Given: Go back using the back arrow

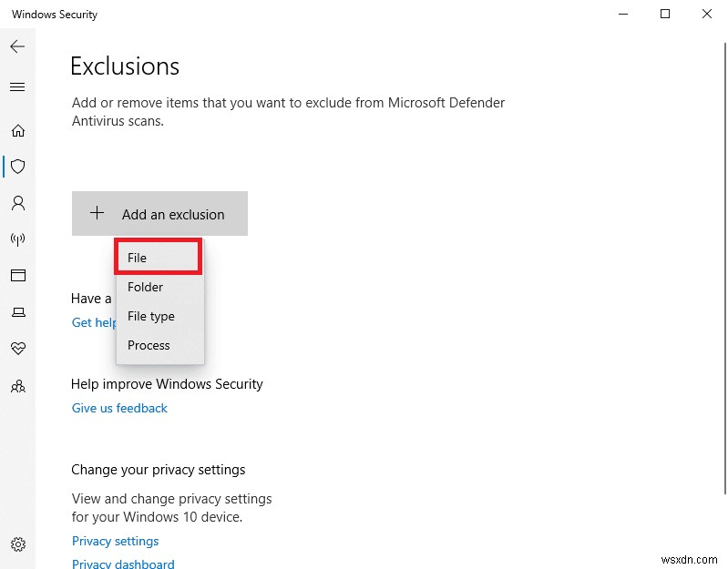Looking at the screenshot, I should tap(17, 46).
